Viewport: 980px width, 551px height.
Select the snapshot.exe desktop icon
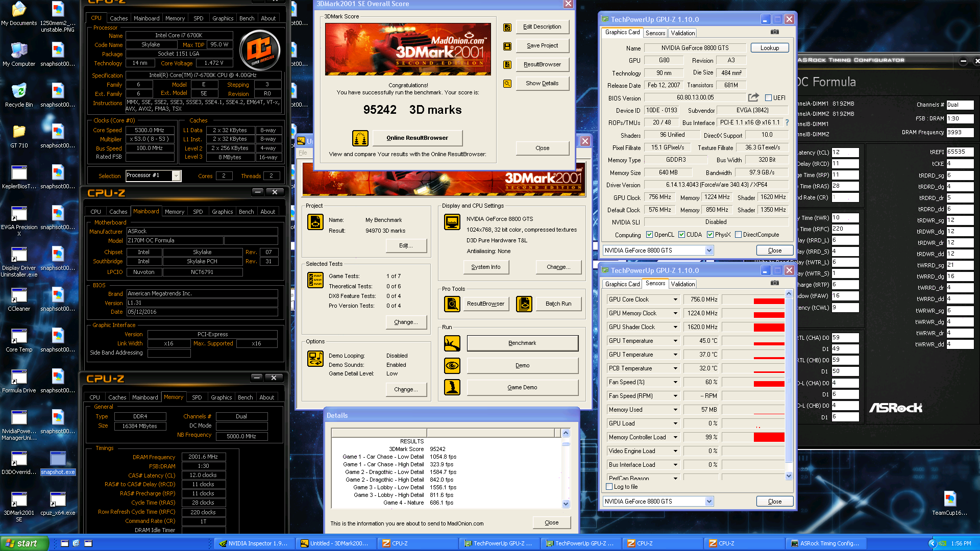coord(58,463)
